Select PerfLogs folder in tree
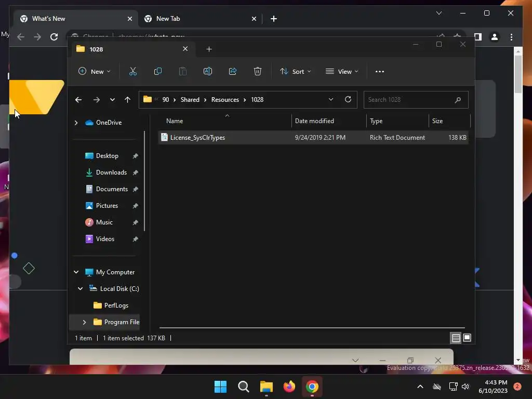This screenshot has width=532, height=399. pos(116,305)
